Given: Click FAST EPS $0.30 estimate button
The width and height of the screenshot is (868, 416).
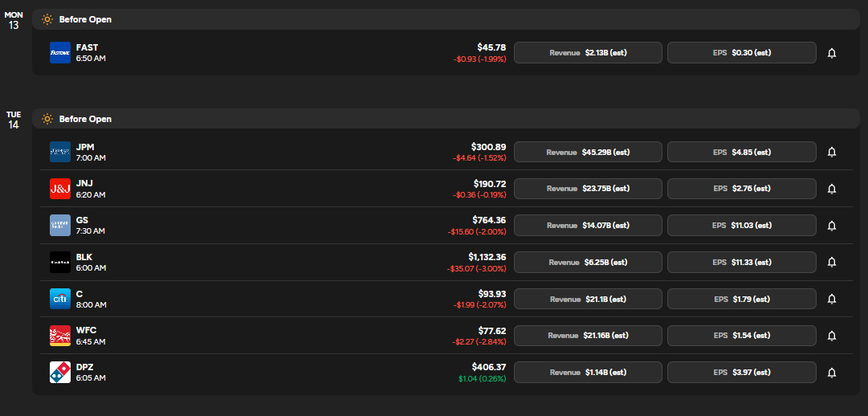Looking at the screenshot, I should [742, 53].
